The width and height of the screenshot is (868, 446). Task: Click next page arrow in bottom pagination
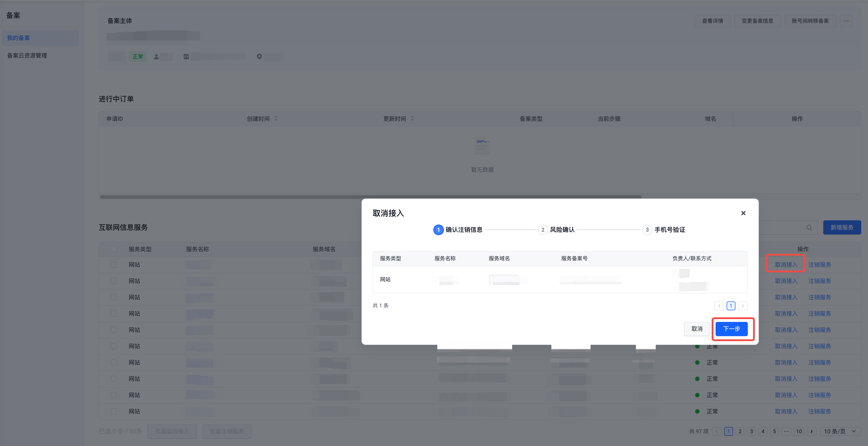[x=811, y=431]
